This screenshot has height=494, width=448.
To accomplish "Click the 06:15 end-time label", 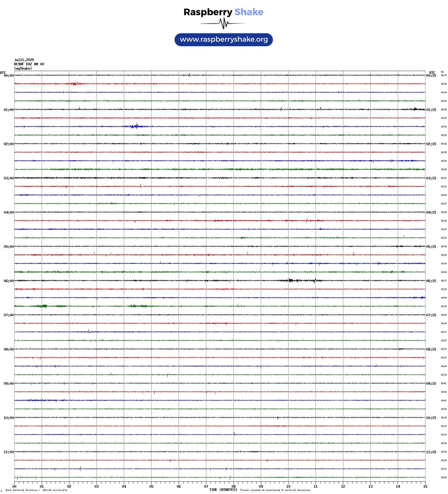I will point(431,281).
